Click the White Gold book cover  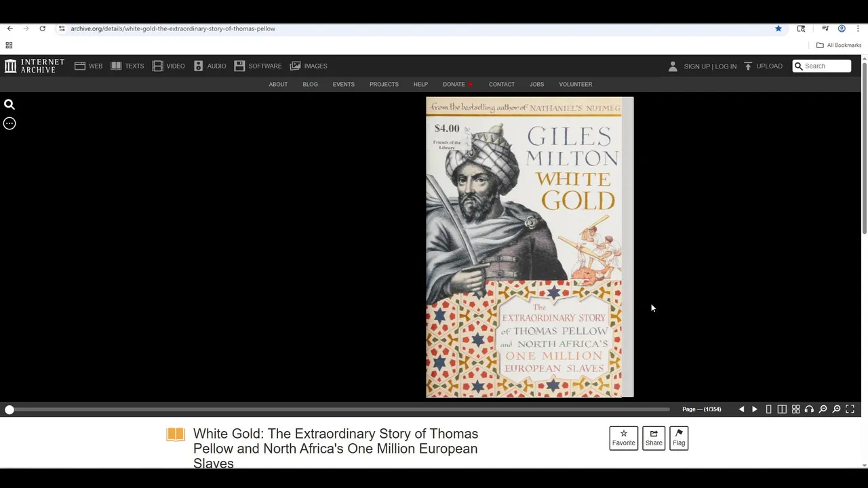coord(530,247)
